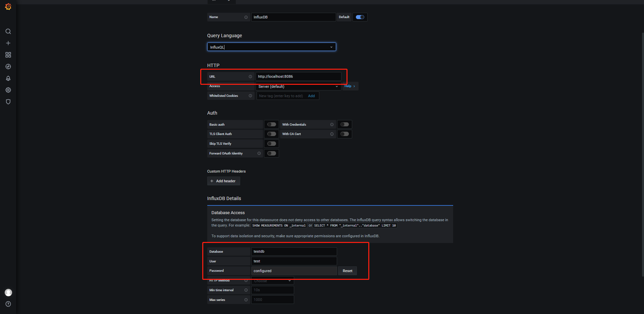
Task: Expand the Access Help link
Action: 350,86
